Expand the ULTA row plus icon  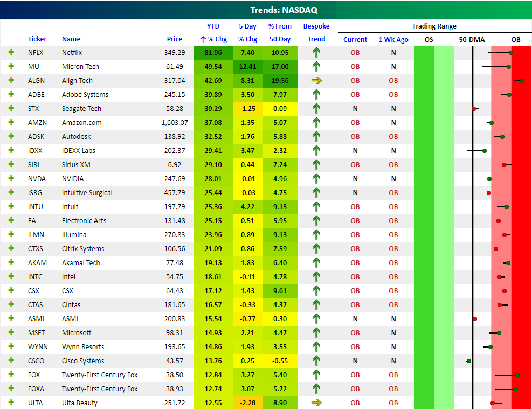pos(11,403)
